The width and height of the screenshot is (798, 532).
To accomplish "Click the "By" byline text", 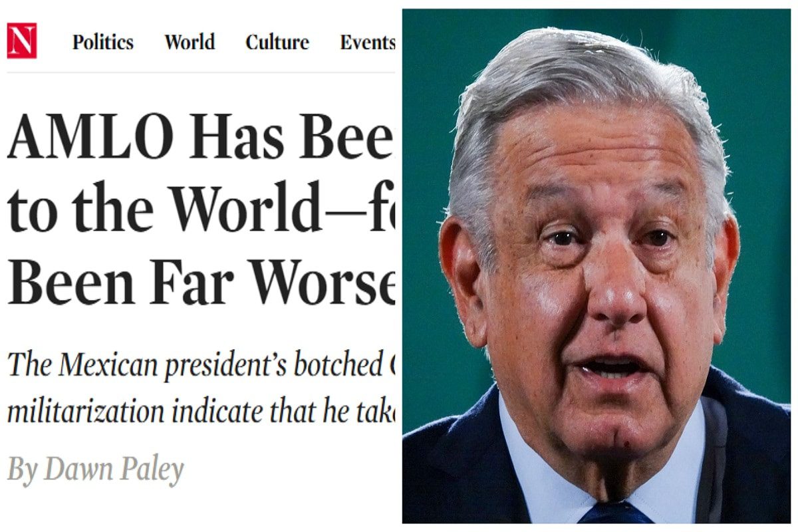I will (x=22, y=471).
